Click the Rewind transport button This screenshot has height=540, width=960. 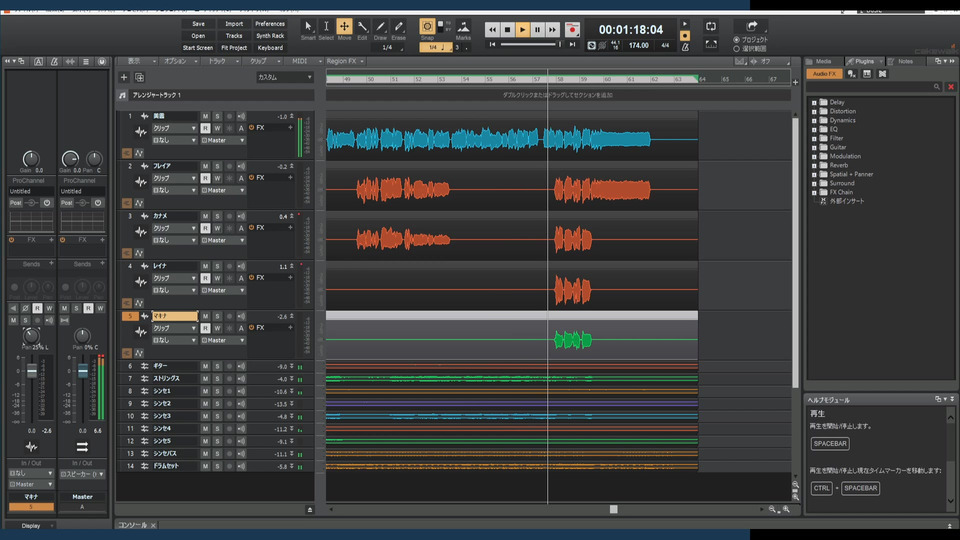(x=492, y=30)
